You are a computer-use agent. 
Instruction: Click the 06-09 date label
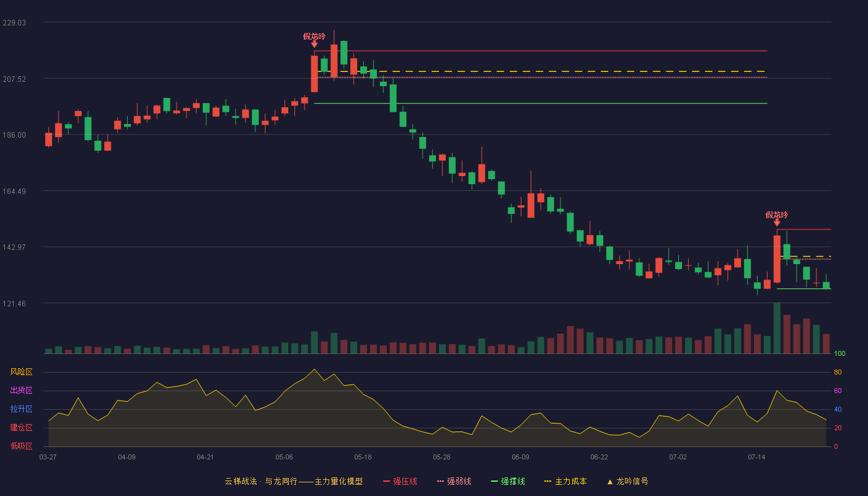520,457
